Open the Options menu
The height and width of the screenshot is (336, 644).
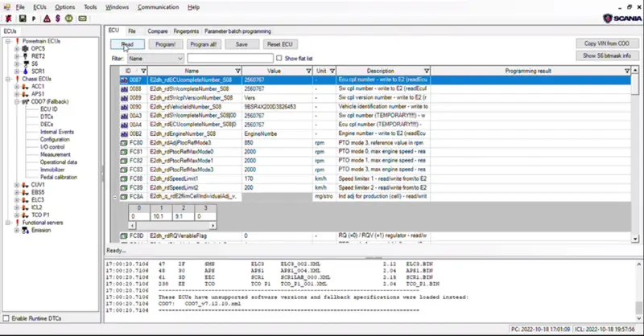click(x=65, y=7)
